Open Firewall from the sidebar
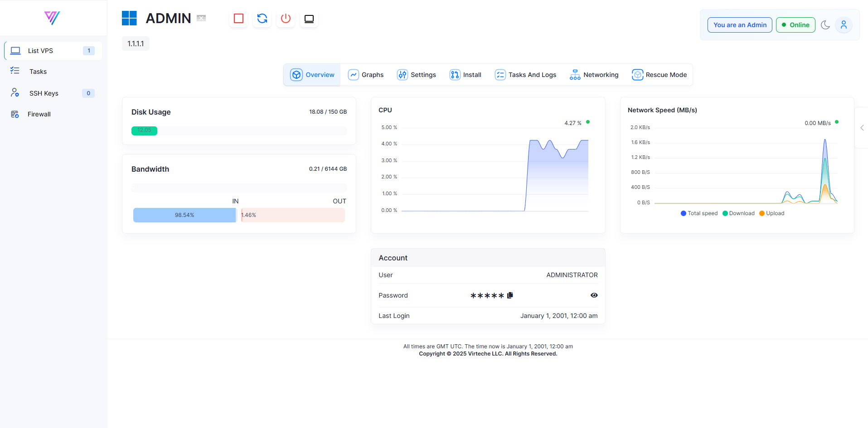Image resolution: width=868 pixels, height=428 pixels. point(39,114)
